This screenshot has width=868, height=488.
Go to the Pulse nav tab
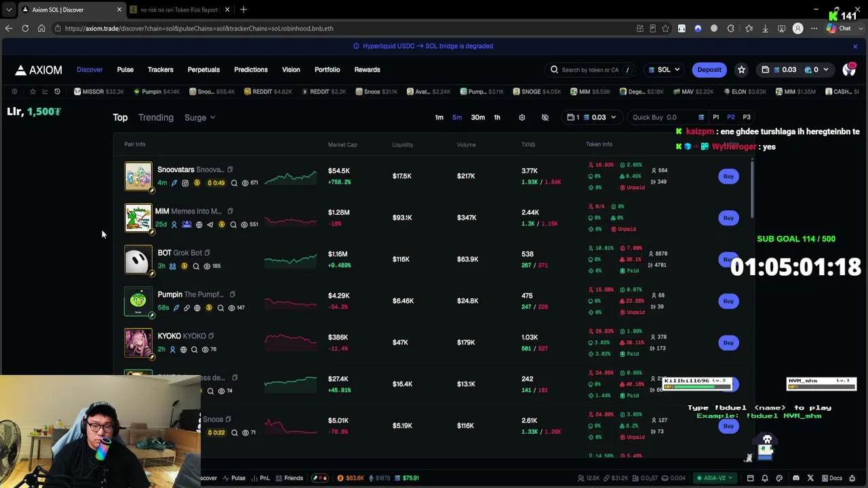tap(125, 70)
